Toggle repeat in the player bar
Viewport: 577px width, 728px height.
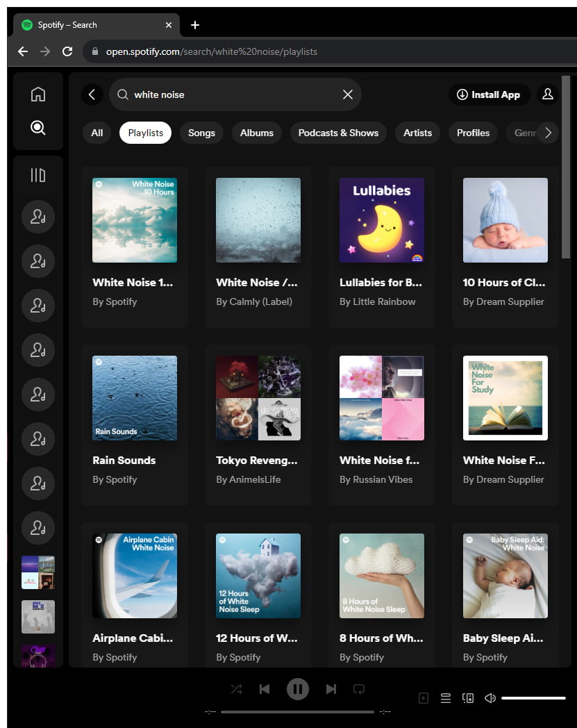359,689
